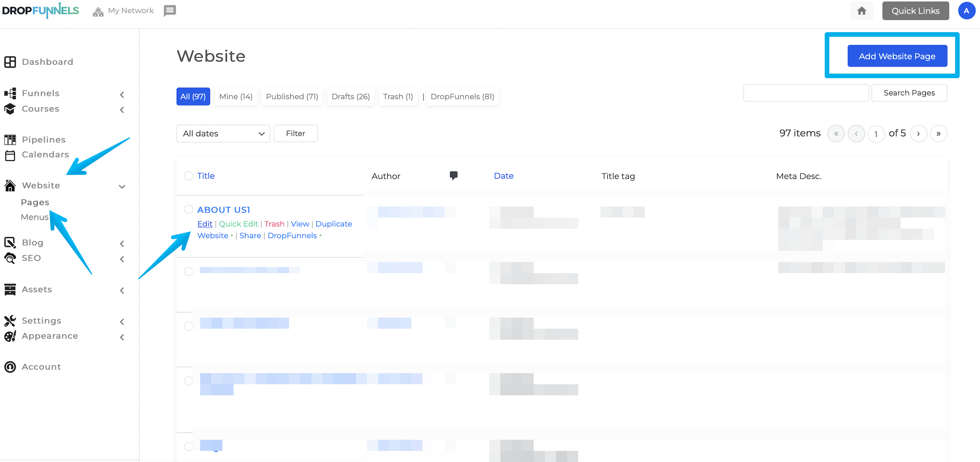Click the Settings tools icon
980x462 pixels.
coord(10,321)
